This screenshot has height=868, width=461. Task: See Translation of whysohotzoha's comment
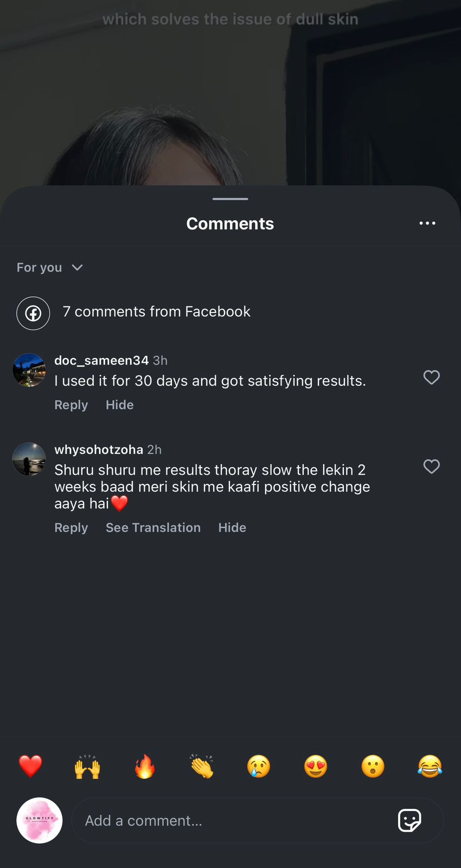coord(153,528)
